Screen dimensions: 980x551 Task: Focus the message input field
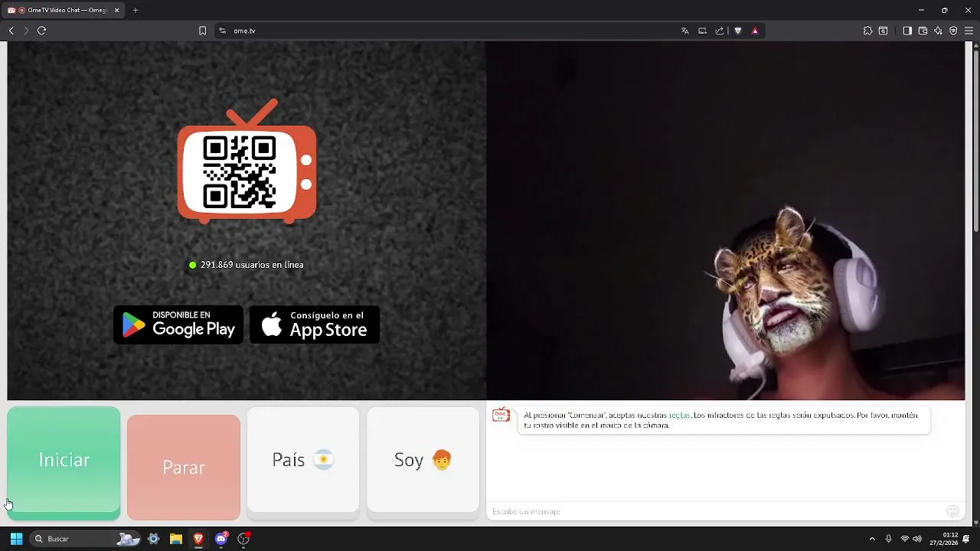(x=716, y=511)
